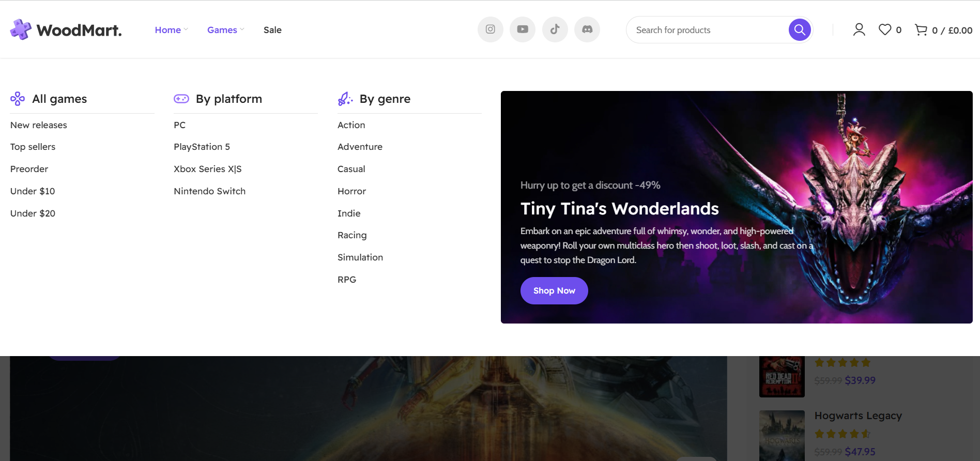Browse the Simulation genre
Image resolution: width=980 pixels, height=461 pixels.
click(360, 257)
